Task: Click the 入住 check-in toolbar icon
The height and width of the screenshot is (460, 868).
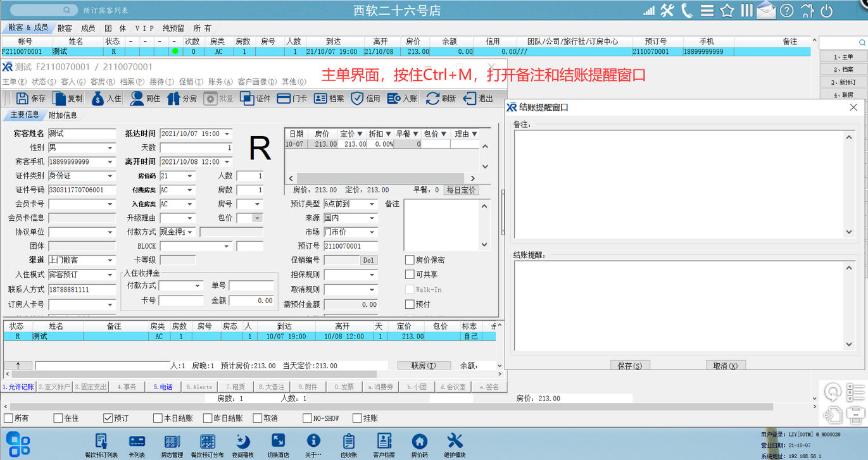Action: tap(97, 98)
